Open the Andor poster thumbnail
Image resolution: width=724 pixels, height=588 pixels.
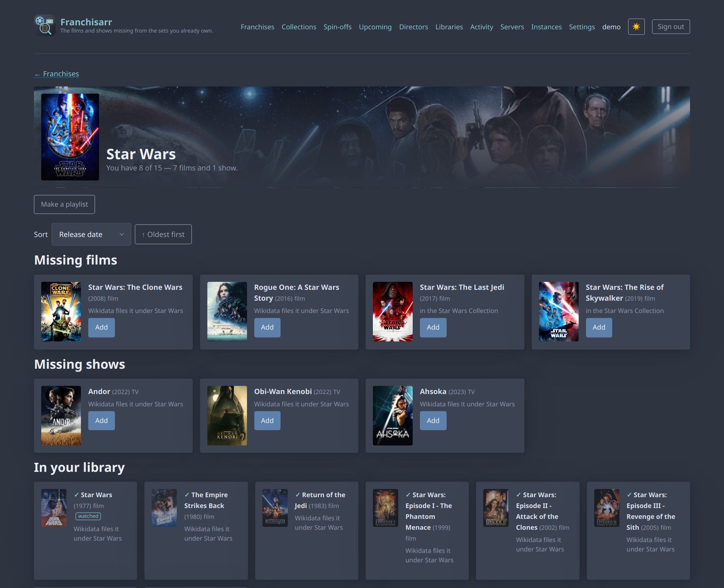point(61,415)
